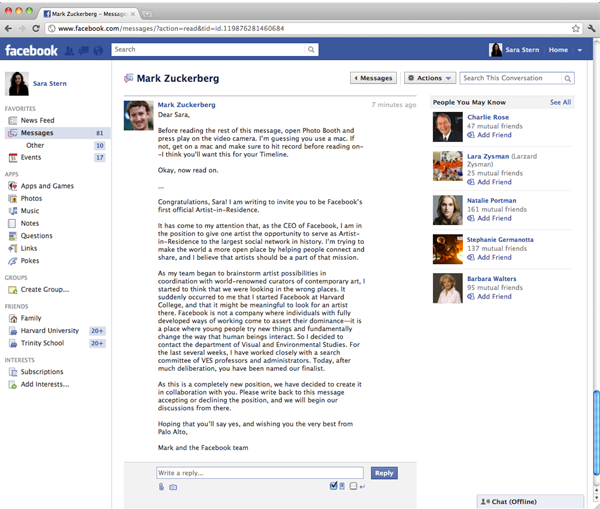Click the Pokes hand icon

pyautogui.click(x=13, y=261)
